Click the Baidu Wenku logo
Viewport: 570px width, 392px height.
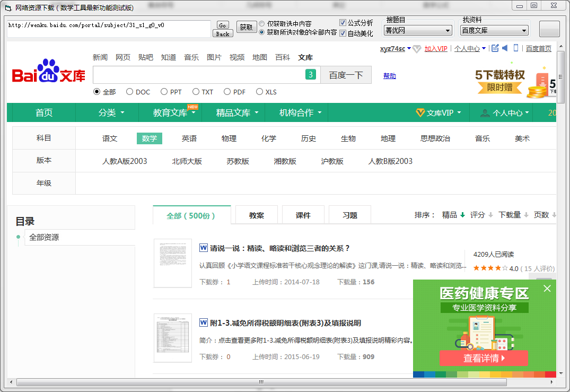coord(49,71)
